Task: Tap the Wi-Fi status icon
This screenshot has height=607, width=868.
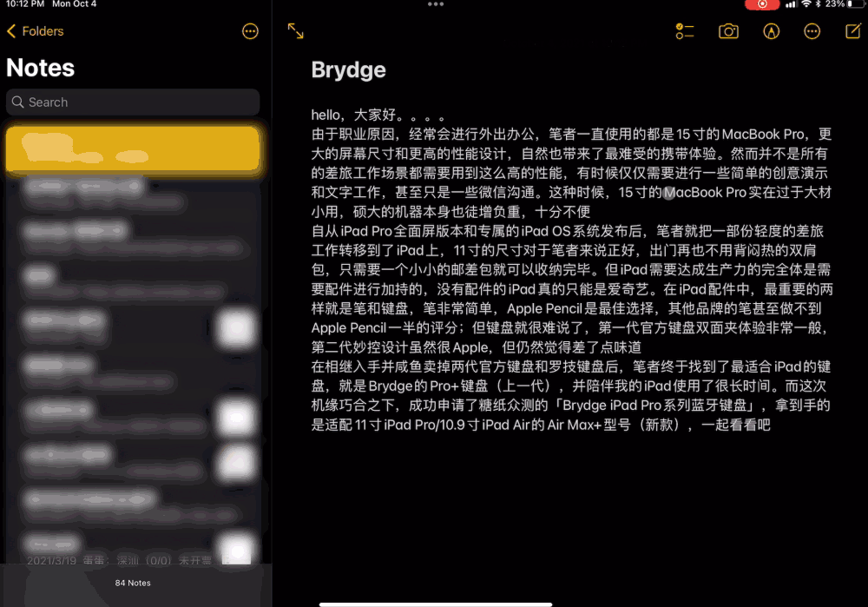Action: coord(806,4)
